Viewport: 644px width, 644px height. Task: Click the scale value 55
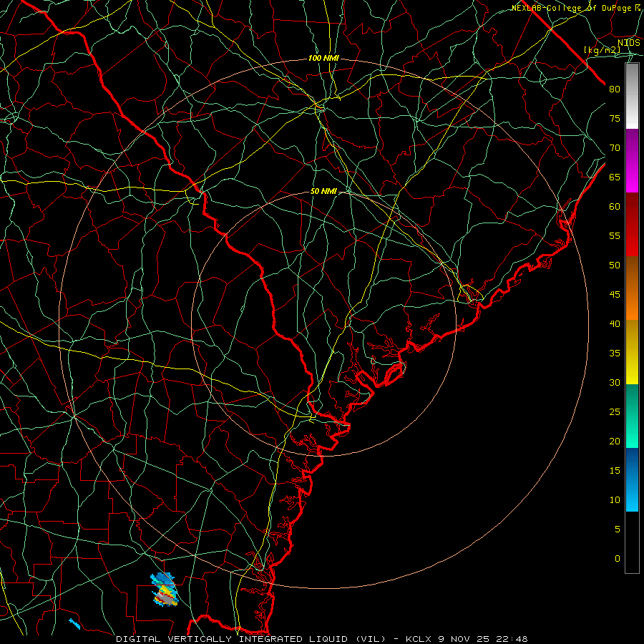615,235
